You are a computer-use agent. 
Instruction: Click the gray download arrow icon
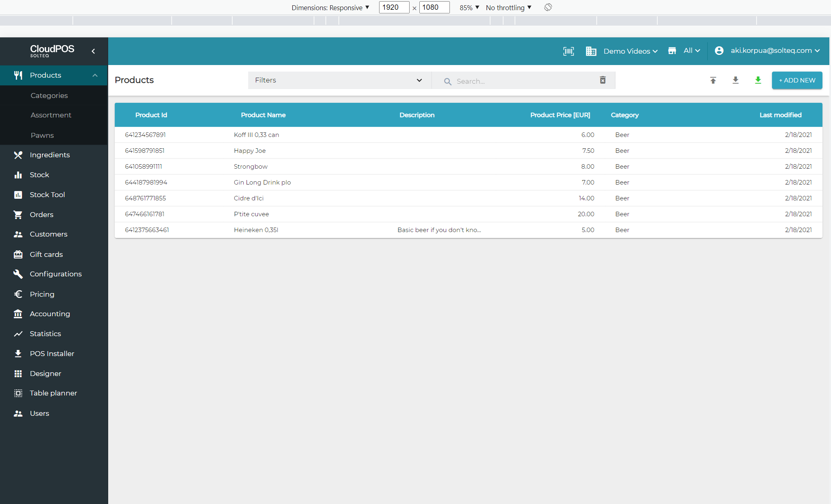pyautogui.click(x=735, y=80)
